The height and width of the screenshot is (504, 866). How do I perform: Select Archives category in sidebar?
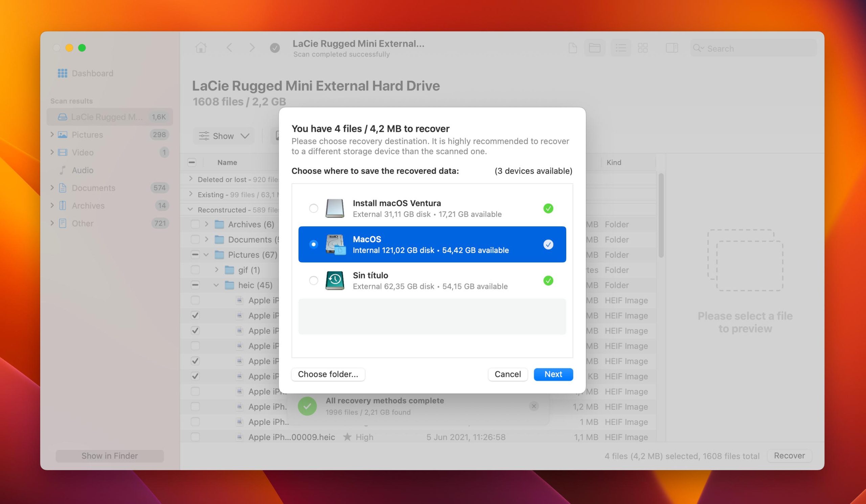pyautogui.click(x=110, y=205)
